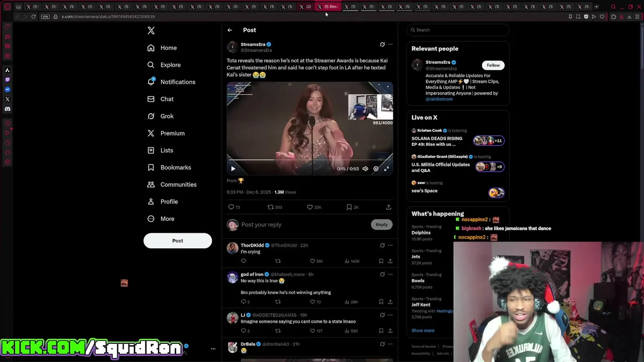The height and width of the screenshot is (362, 644).
Task: Open three-dot menu on ThorDKidd's reply
Action: (390, 245)
